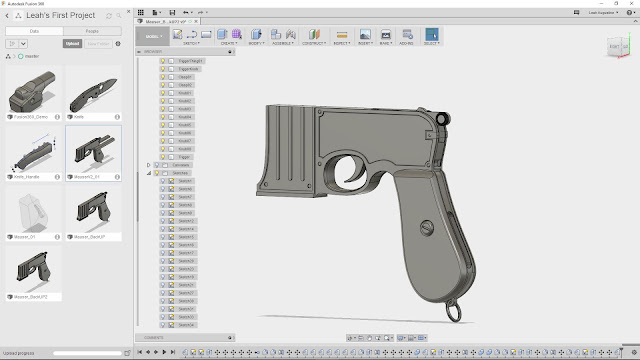Click the Add-Ins icon
The height and width of the screenshot is (360, 640).
click(407, 34)
